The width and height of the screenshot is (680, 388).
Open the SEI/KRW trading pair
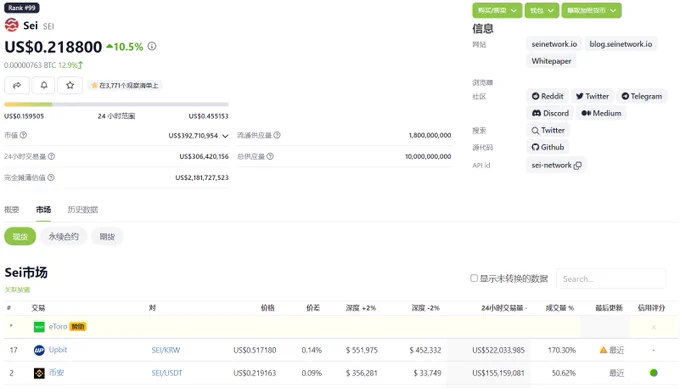166,350
